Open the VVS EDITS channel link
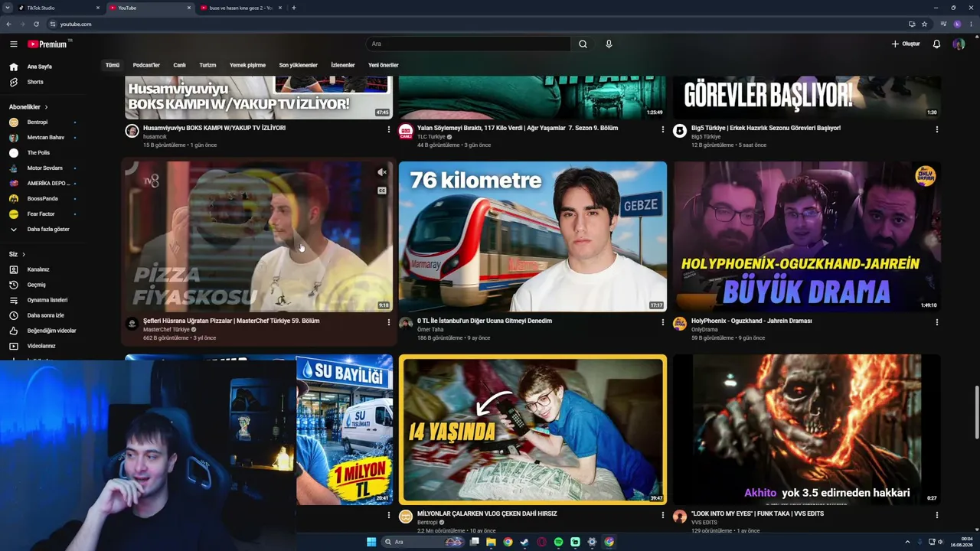Image resolution: width=980 pixels, height=551 pixels. pos(704,523)
